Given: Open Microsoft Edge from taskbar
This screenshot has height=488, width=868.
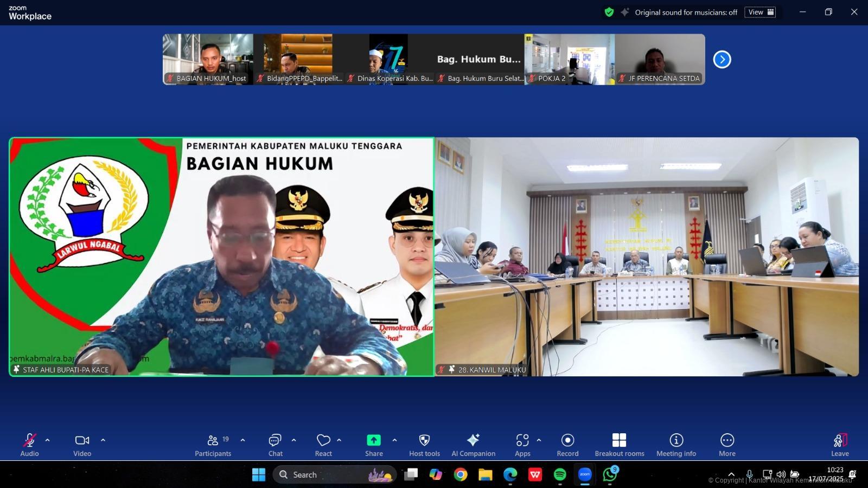Looking at the screenshot, I should tap(510, 474).
